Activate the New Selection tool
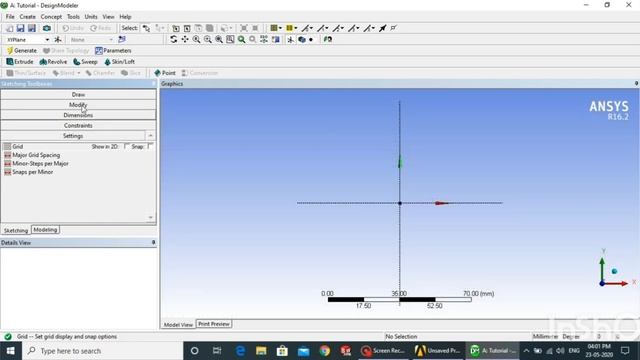This screenshot has width=640, height=360. point(146,28)
